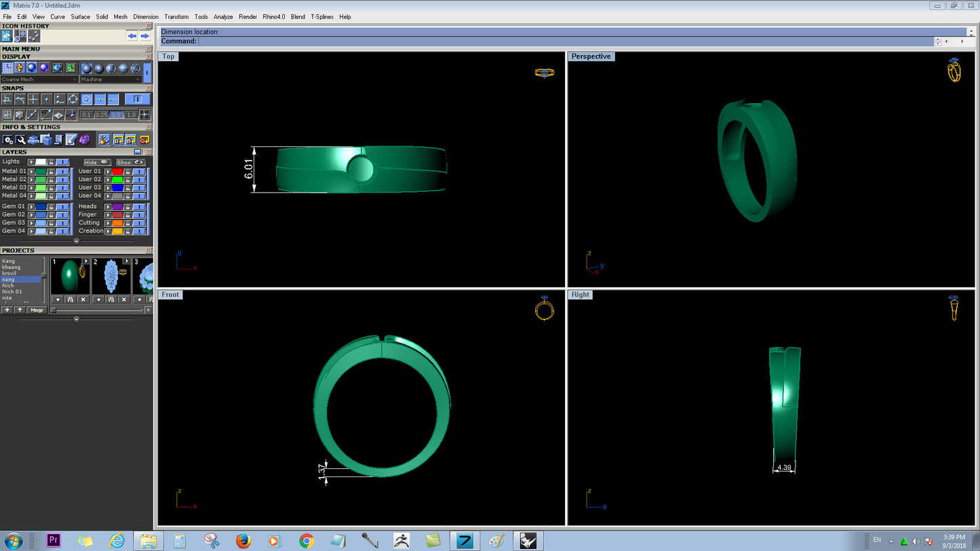Image resolution: width=980 pixels, height=551 pixels.
Task: Open the arrow menu on project thumbnail 1
Action: [86, 261]
